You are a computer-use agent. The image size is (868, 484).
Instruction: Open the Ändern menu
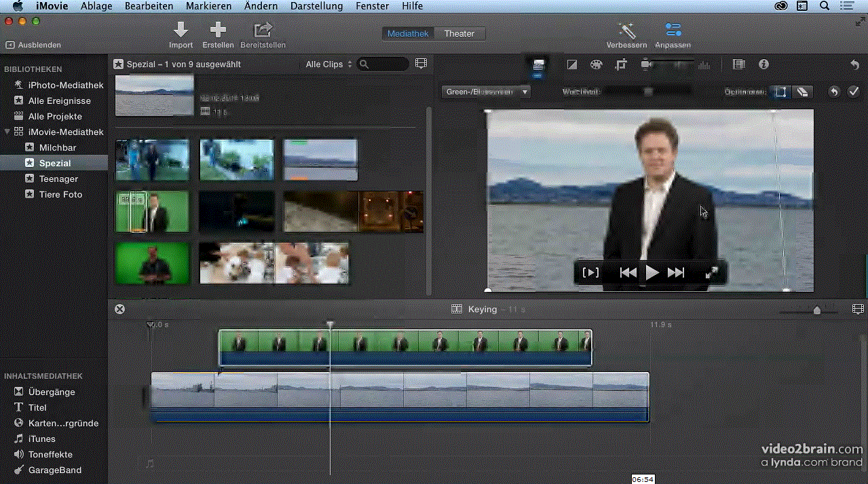tap(263, 6)
